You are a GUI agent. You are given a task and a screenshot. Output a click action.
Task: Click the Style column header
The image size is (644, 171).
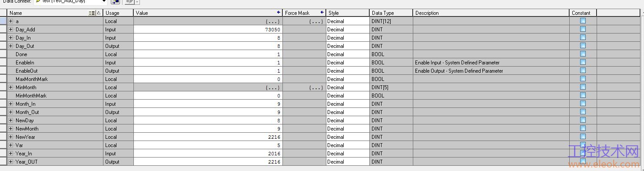click(348, 13)
